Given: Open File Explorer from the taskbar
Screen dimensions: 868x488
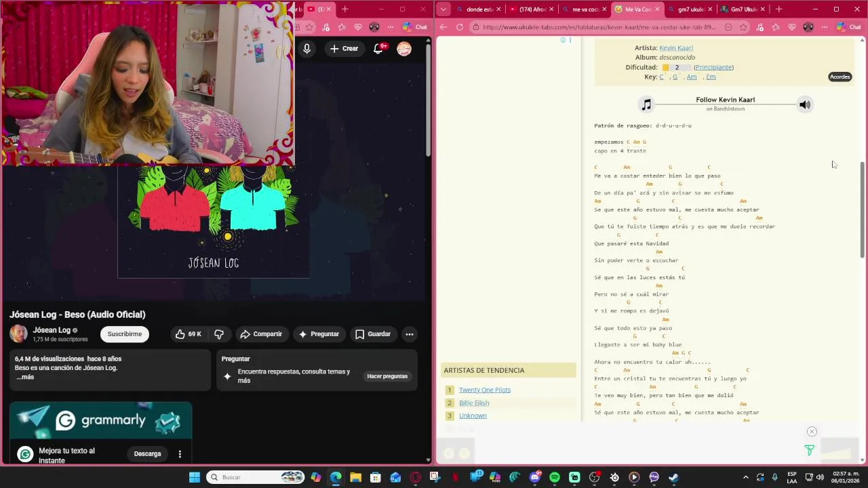Looking at the screenshot, I should [355, 477].
